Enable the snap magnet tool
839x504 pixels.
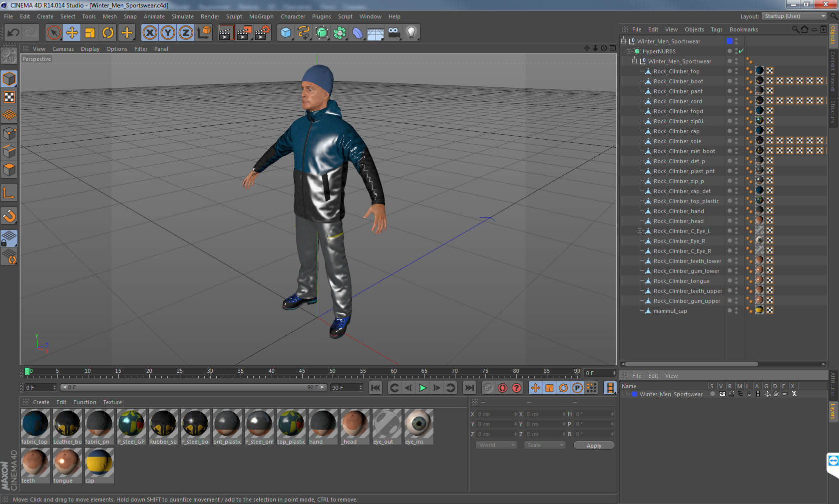click(x=9, y=216)
